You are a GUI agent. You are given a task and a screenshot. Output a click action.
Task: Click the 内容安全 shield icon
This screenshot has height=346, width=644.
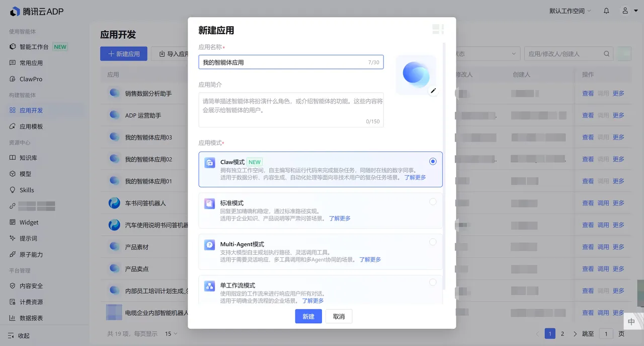point(13,286)
